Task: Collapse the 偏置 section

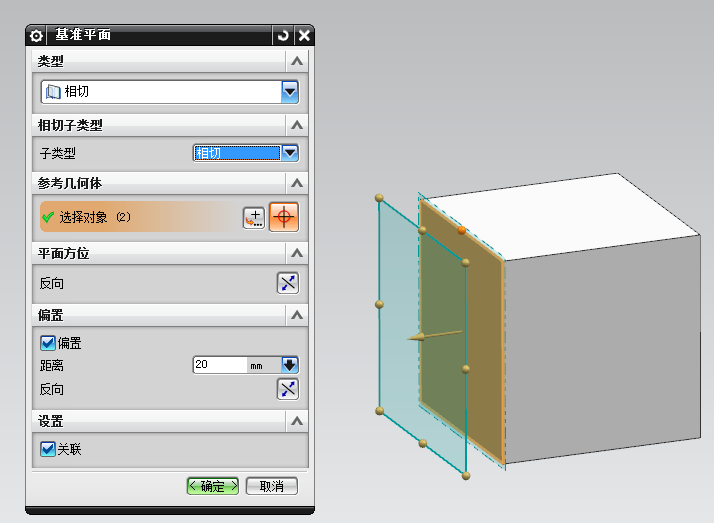Action: coord(297,315)
